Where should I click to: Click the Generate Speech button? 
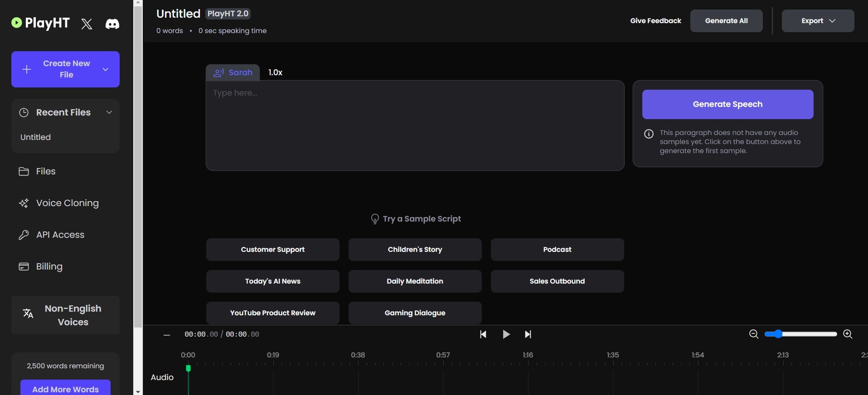(x=727, y=104)
